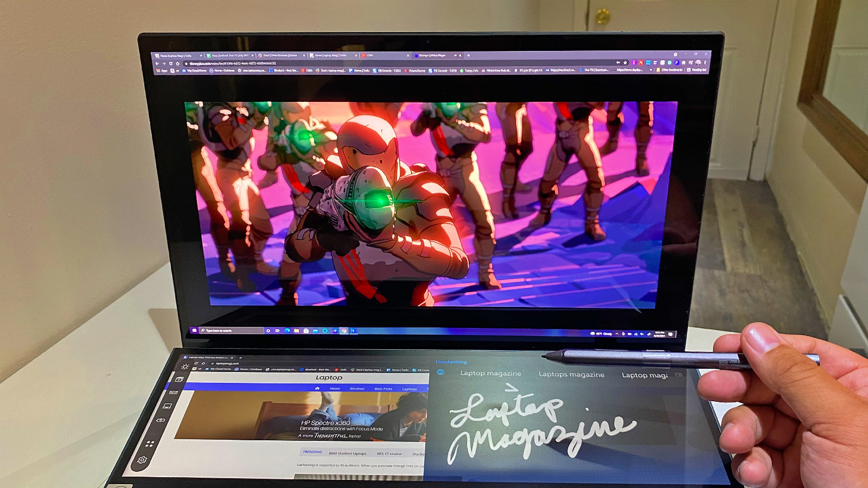This screenshot has width=868, height=488.
Task: Open News in Laptop Mag navigation
Action: tap(335, 388)
